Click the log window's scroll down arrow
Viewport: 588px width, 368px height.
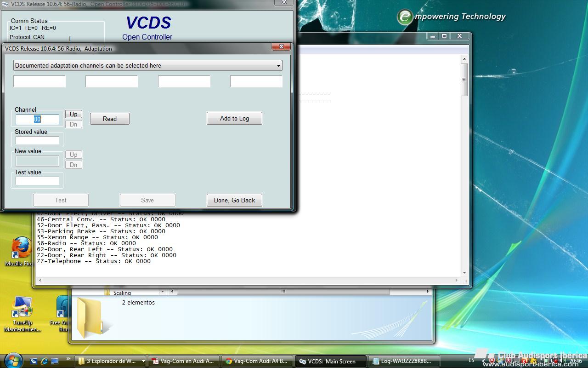[x=464, y=272]
